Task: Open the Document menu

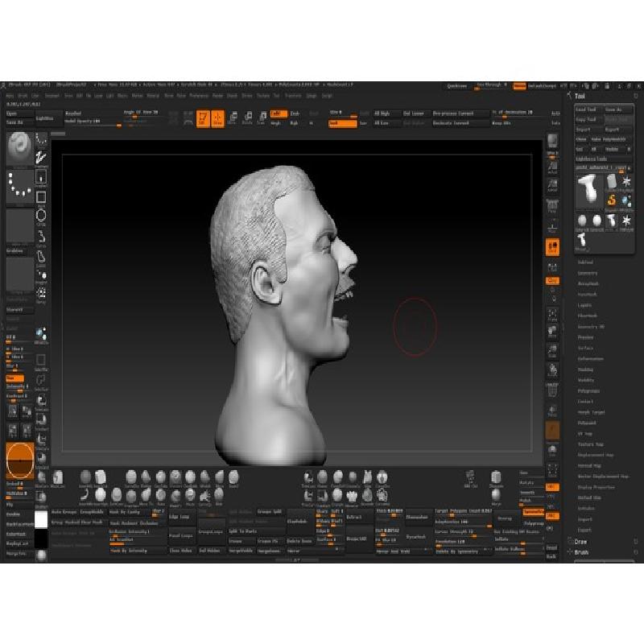Action: pyautogui.click(x=52, y=96)
